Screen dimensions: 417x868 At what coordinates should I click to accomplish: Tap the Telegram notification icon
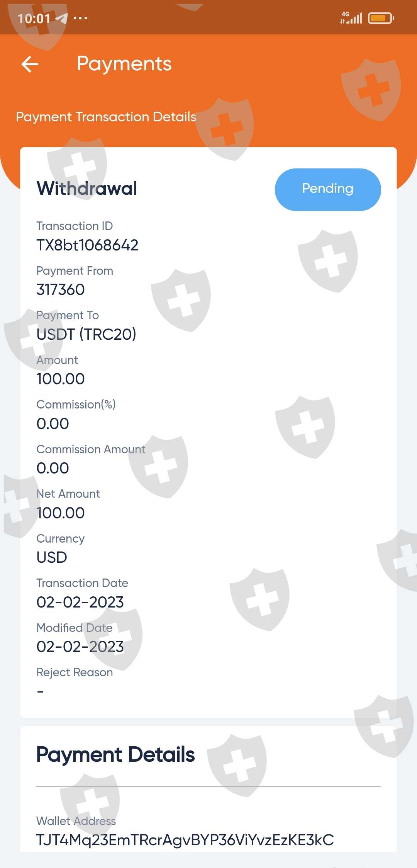coord(61,18)
